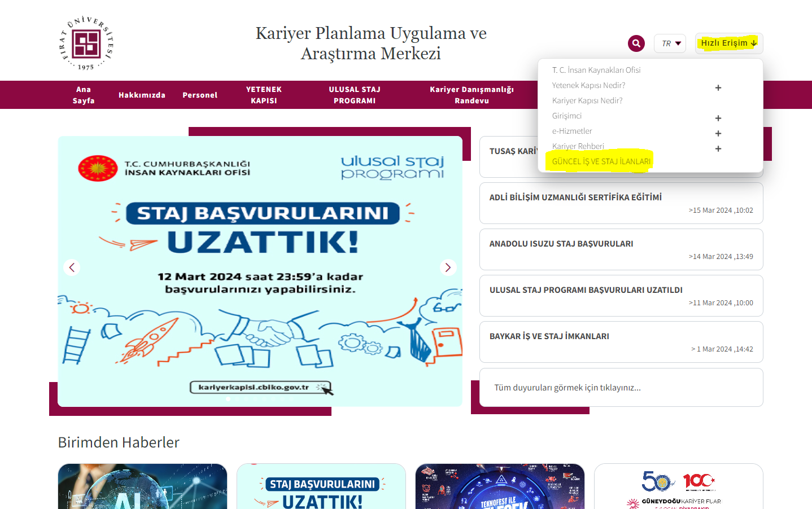Open ANADOLU ISUZU STAJ BAŞVURULARI announcement

coord(621,249)
